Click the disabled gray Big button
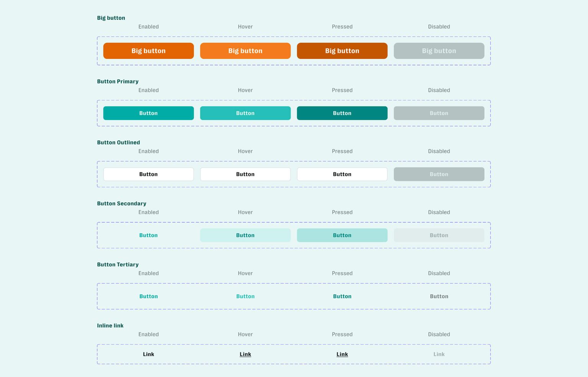The image size is (588, 377). pyautogui.click(x=439, y=51)
